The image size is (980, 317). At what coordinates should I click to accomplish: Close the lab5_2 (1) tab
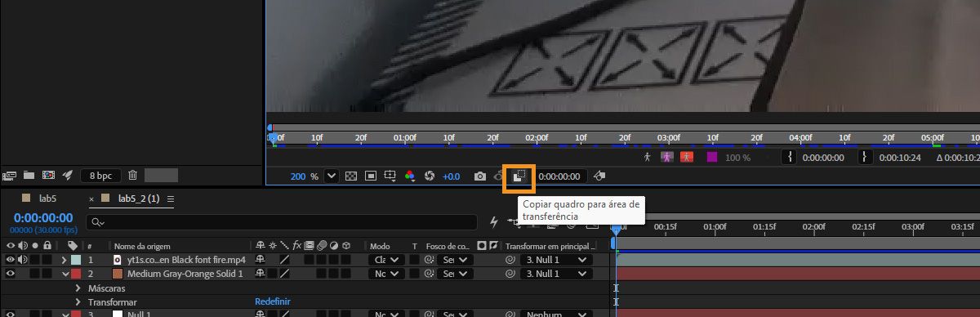(92, 199)
